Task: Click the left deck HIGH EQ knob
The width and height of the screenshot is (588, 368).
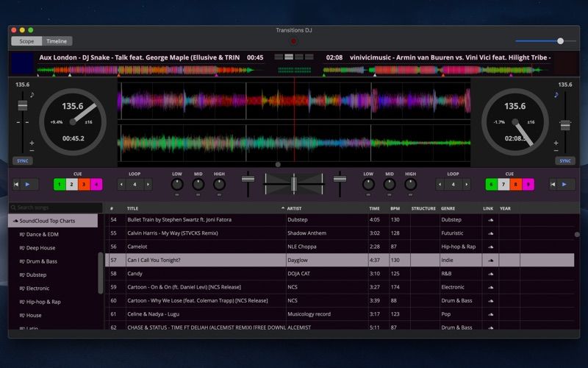Action: [219, 184]
